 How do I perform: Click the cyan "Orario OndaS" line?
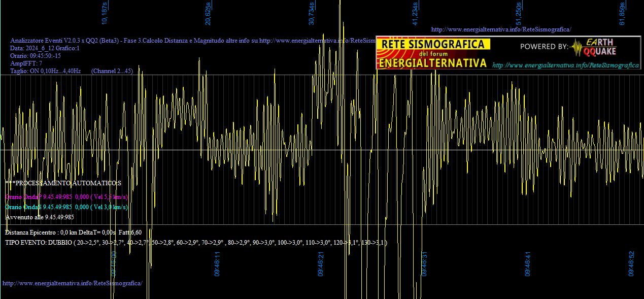[x=66, y=207]
